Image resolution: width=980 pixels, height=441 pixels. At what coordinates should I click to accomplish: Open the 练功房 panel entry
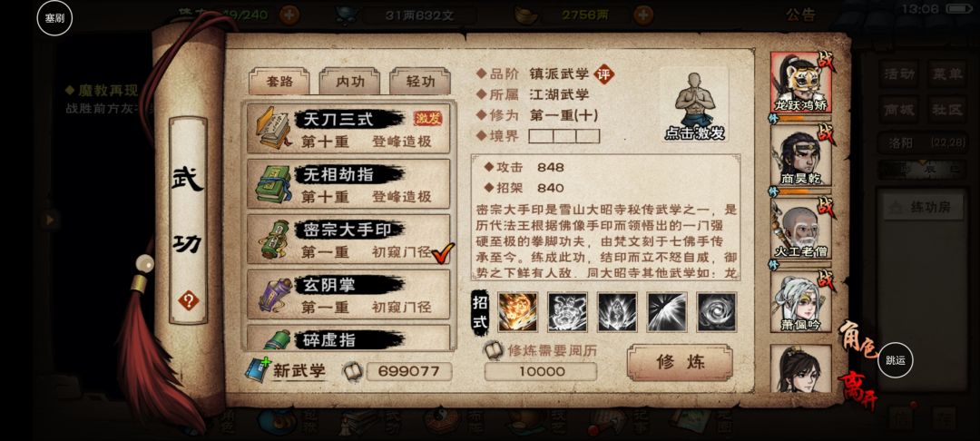(921, 208)
